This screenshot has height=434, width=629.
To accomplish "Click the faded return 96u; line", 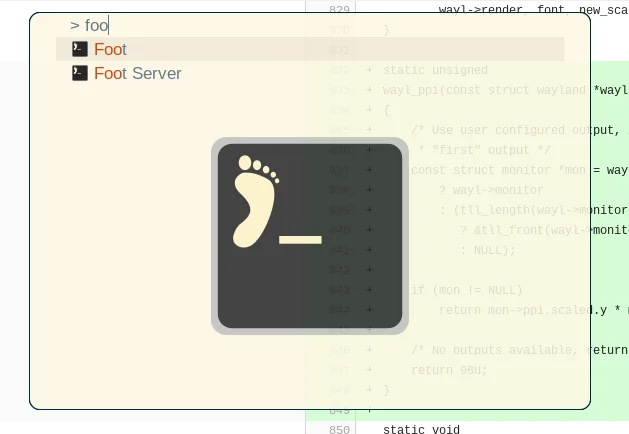I will [449, 370].
